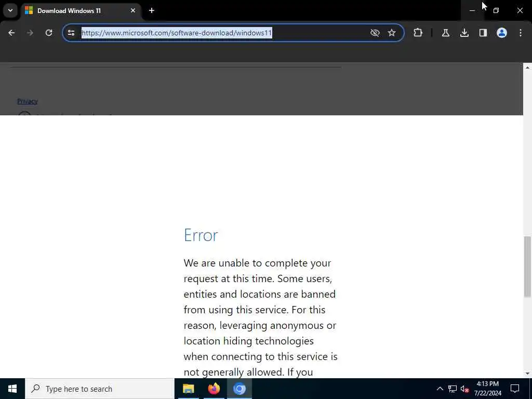Show hidden system tray icons chevron
The image size is (532, 399).
440,389
